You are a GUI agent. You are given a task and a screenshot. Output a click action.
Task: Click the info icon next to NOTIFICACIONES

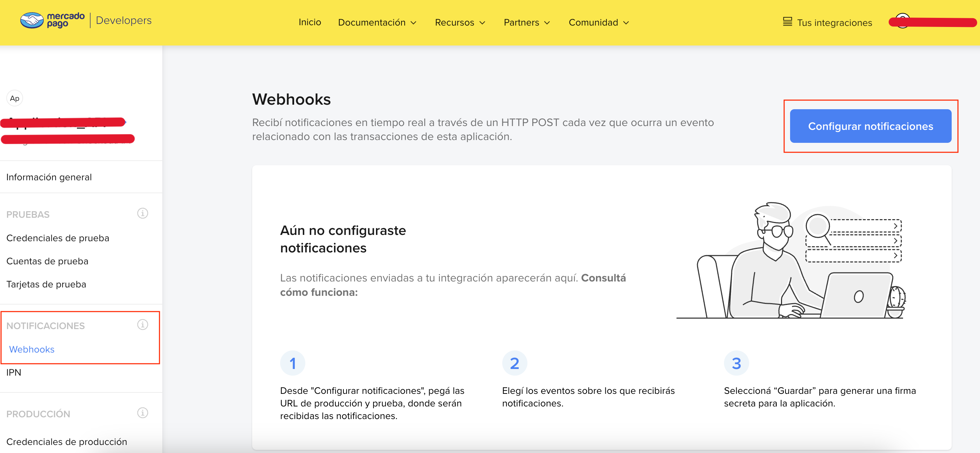tap(142, 325)
